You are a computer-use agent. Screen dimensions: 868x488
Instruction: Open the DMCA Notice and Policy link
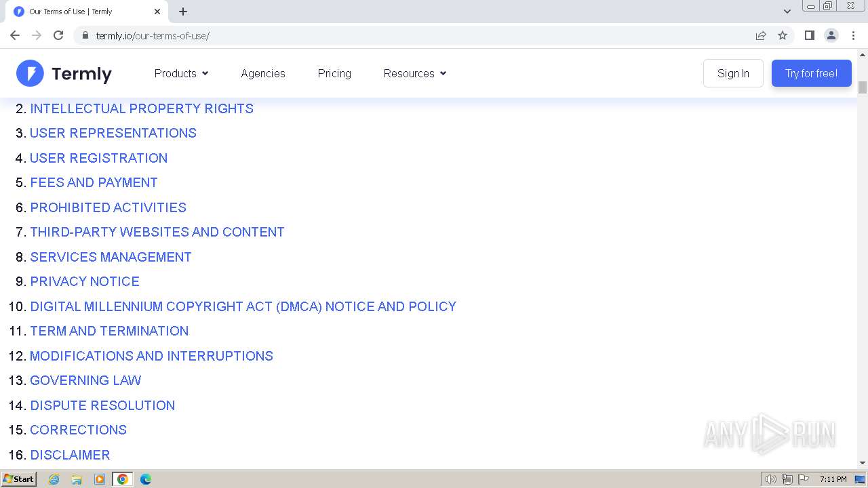243,306
